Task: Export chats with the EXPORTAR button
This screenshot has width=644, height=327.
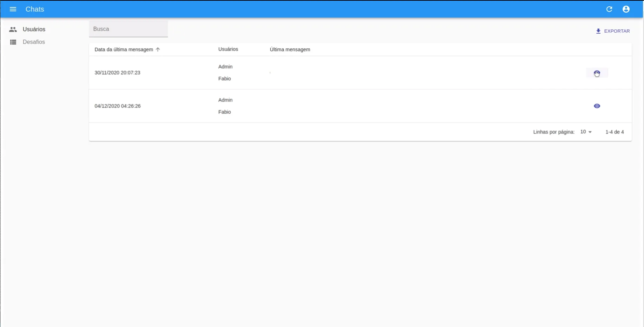Action: 613,31
